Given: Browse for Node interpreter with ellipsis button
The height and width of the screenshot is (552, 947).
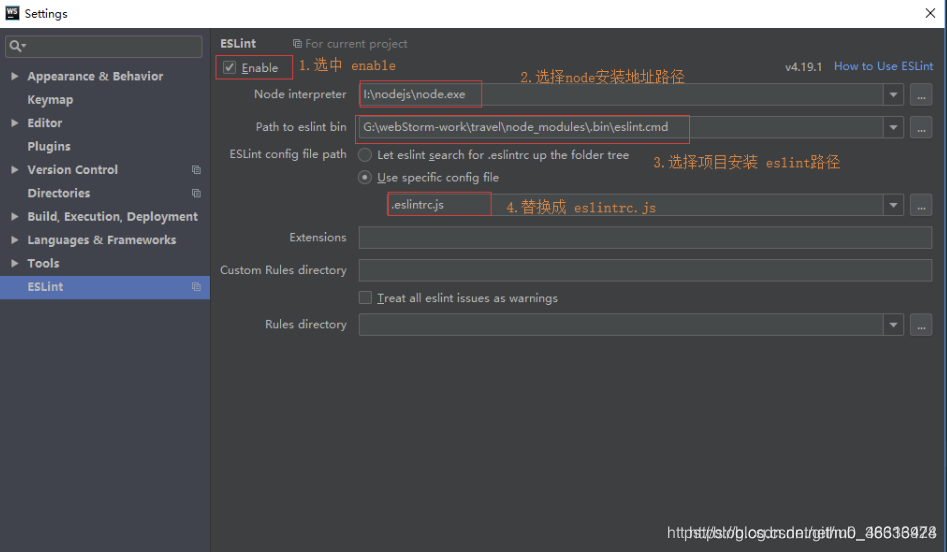Looking at the screenshot, I should (x=921, y=95).
